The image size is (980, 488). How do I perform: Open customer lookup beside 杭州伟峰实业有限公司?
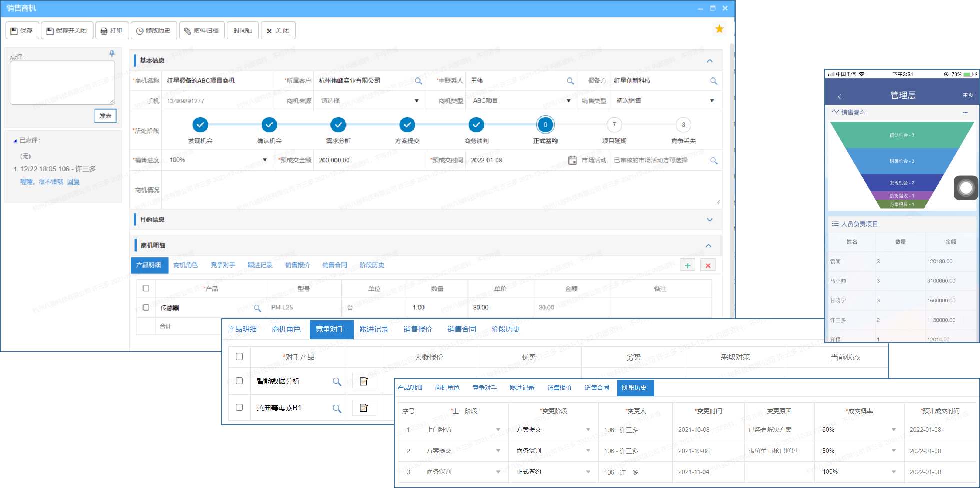(420, 80)
